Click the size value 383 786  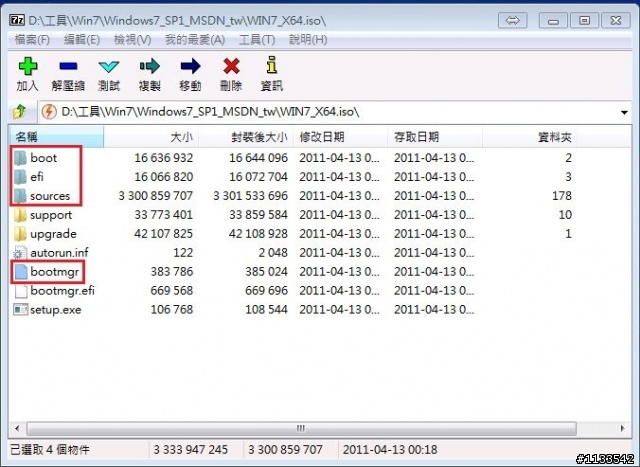point(171,272)
